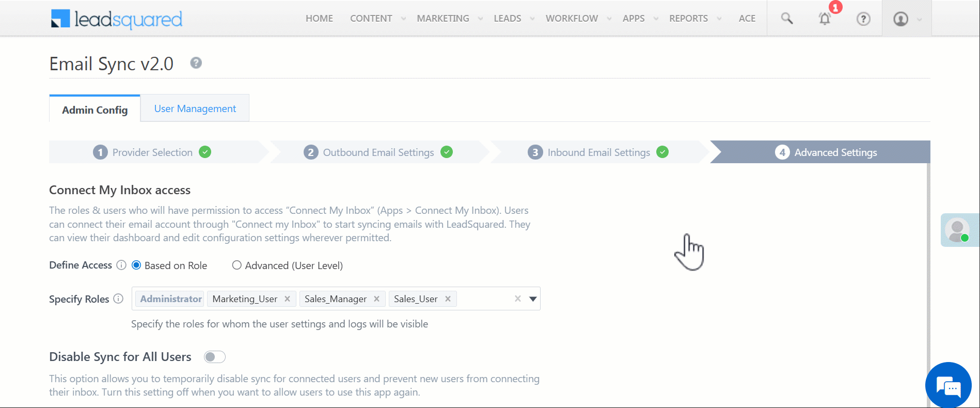The width and height of the screenshot is (980, 408).
Task: Click the Connect My Inbox access heading
Action: pos(120,190)
